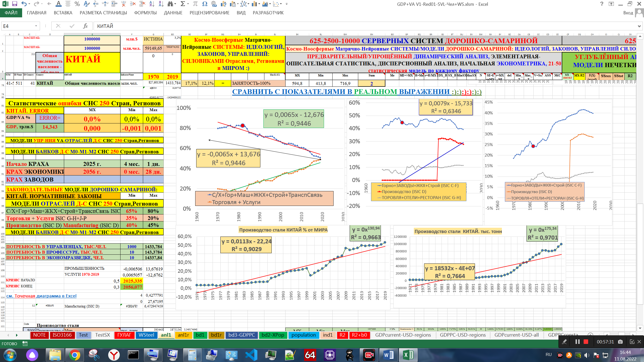This screenshot has height=362, width=644.
Task: Pause the screen recording
Action: (577, 342)
